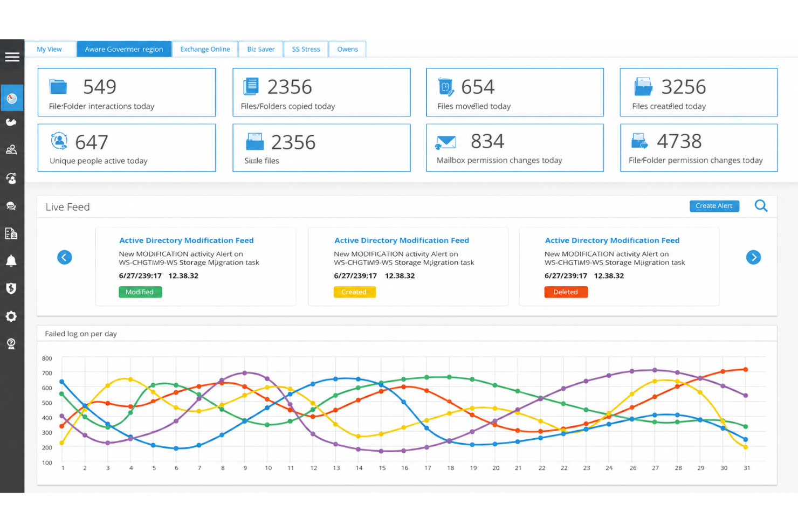The width and height of the screenshot is (798, 532).
Task: Click the chat bubbles sidebar icon
Action: click(11, 206)
